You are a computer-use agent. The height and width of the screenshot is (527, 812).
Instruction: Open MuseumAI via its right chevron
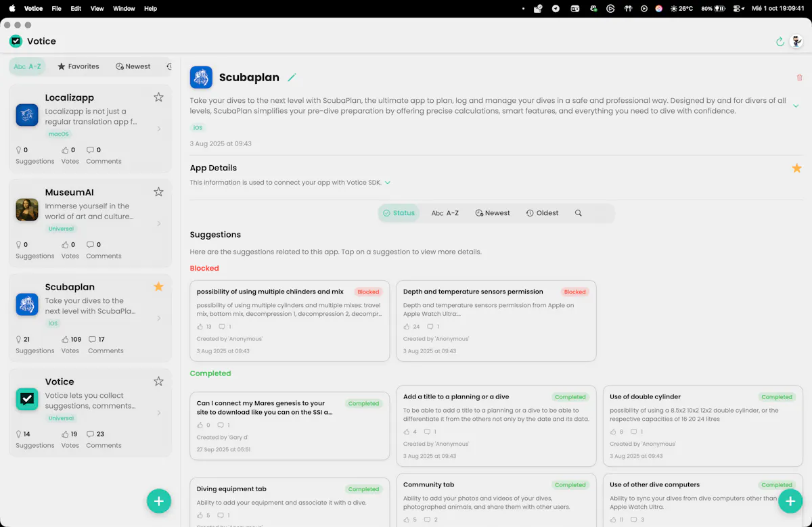159,223
